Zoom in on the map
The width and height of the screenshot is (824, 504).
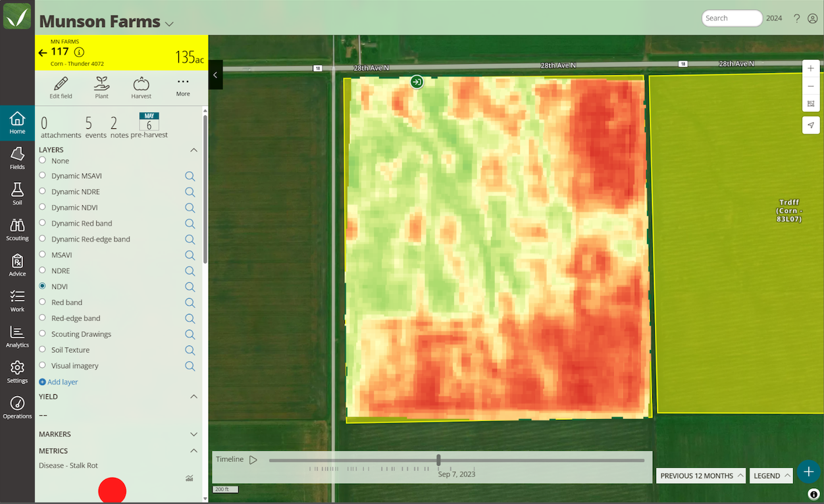coord(811,68)
